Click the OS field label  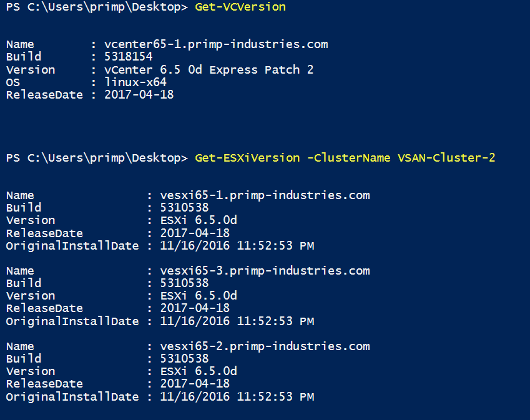[13, 82]
